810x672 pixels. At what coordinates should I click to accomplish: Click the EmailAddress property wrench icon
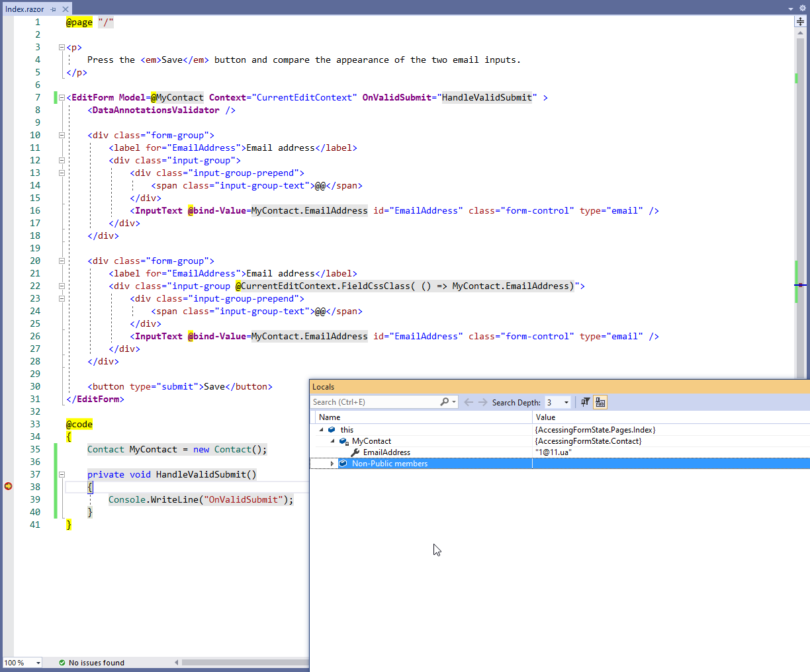[355, 452]
